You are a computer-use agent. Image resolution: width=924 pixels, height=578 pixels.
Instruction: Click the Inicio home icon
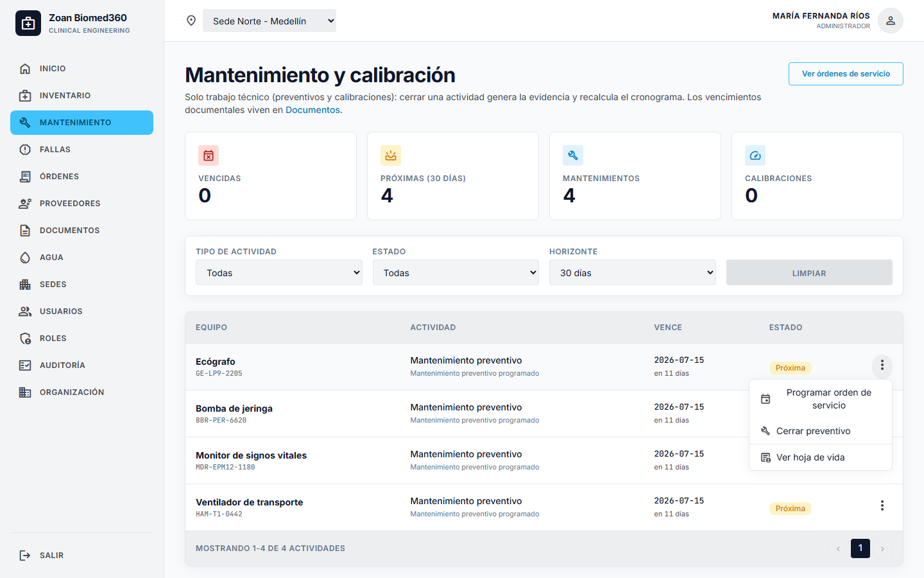(25, 69)
